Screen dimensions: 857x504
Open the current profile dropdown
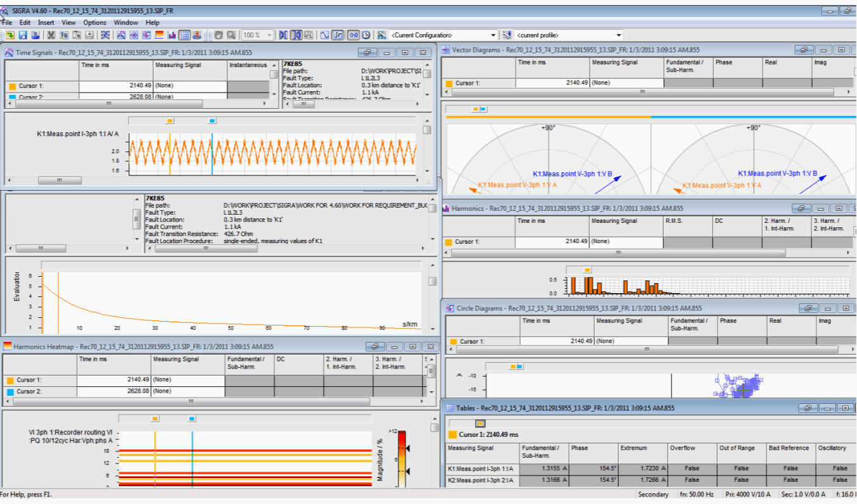(x=619, y=35)
